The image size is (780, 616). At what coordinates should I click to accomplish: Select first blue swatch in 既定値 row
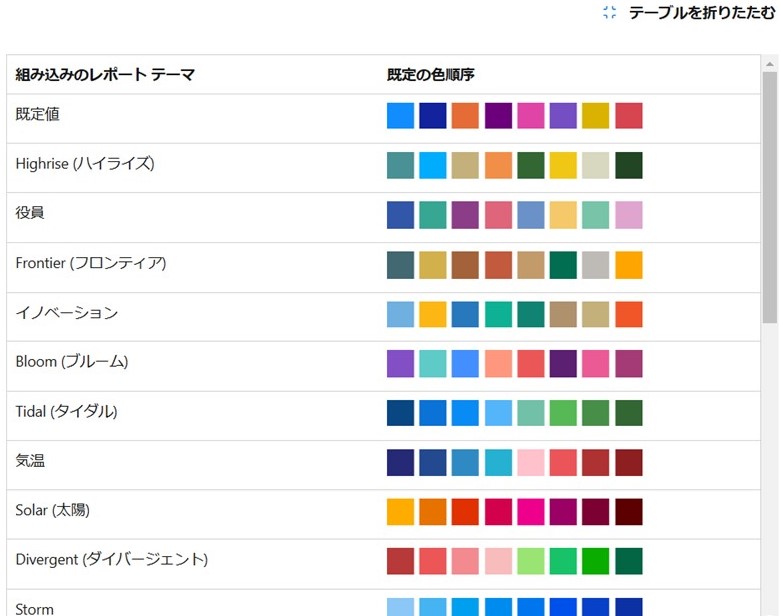(x=400, y=115)
